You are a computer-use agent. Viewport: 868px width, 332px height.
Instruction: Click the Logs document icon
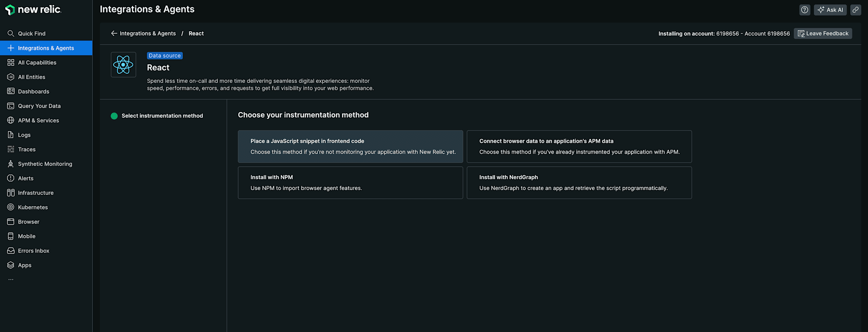pos(11,135)
